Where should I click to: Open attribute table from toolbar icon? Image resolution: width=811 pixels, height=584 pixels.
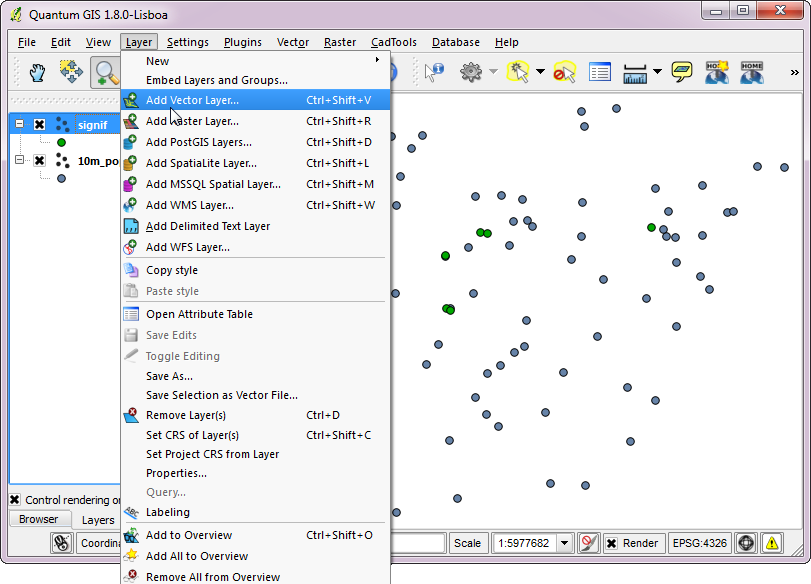tap(600, 72)
